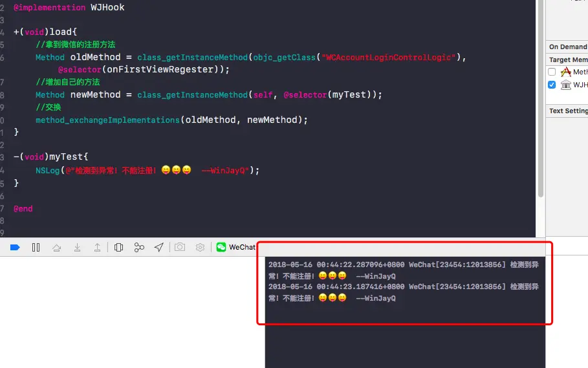The height and width of the screenshot is (368, 588).
Task: Click the framework icon beside WJH target
Action: tap(566, 85)
